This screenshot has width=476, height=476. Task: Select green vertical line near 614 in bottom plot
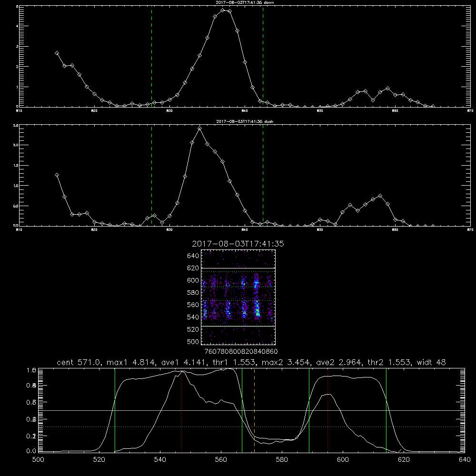(x=387, y=410)
